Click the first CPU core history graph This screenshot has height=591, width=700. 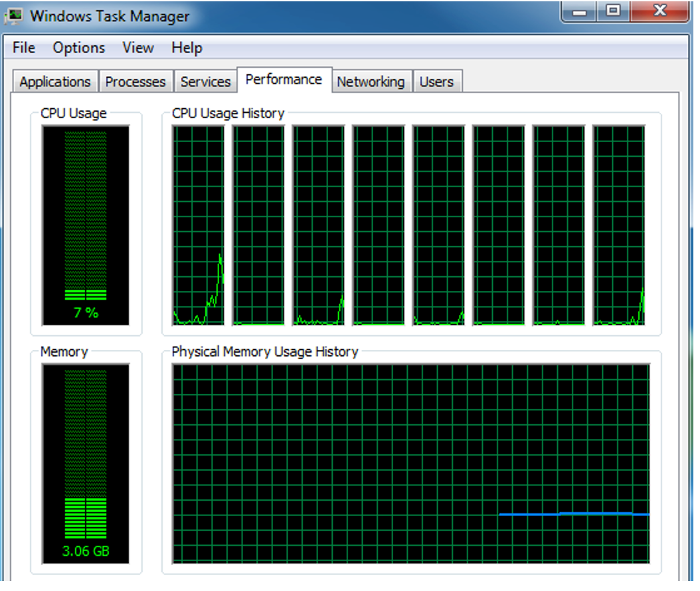point(199,225)
